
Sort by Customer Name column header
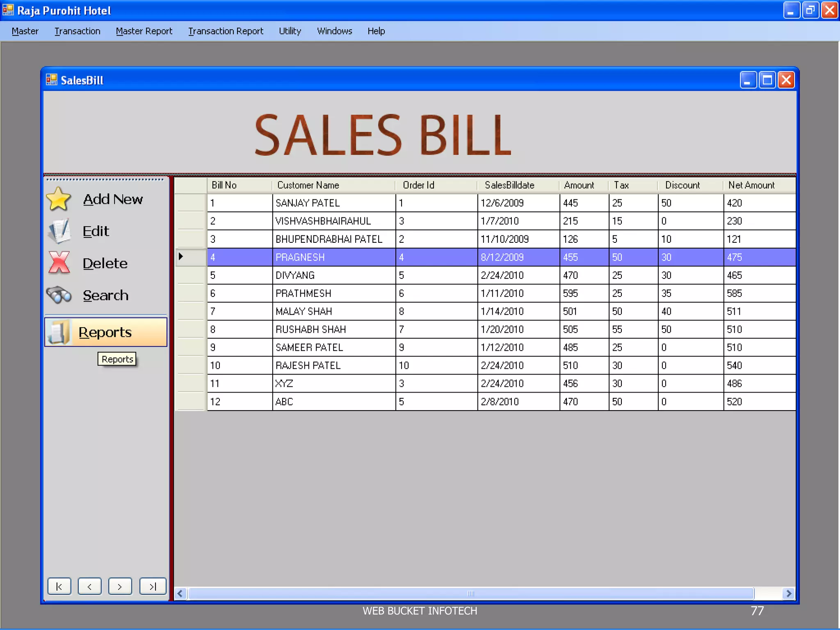[x=334, y=185]
